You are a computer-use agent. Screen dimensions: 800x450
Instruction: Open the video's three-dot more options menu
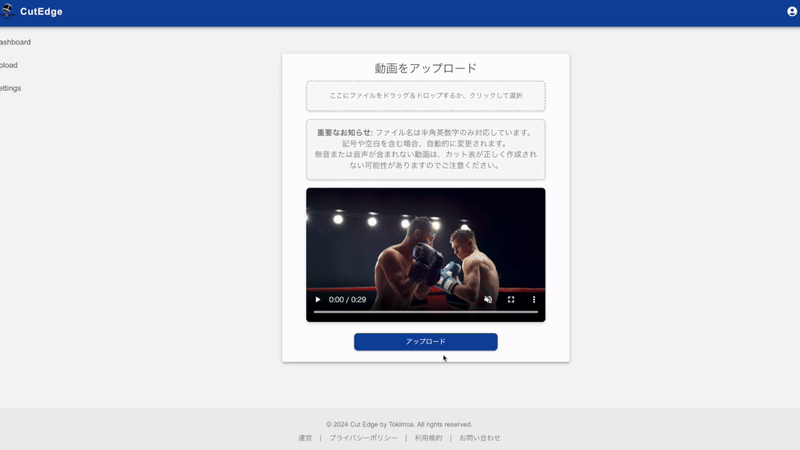[534, 300]
